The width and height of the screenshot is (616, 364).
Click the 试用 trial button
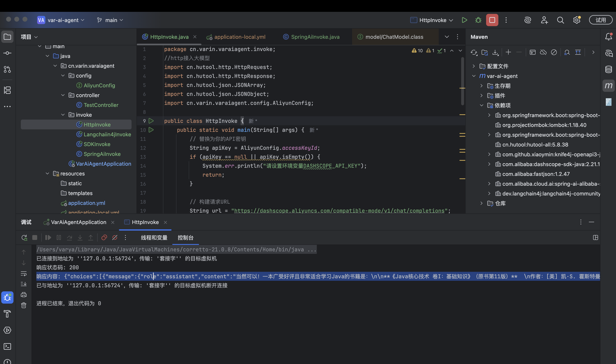tap(600, 20)
